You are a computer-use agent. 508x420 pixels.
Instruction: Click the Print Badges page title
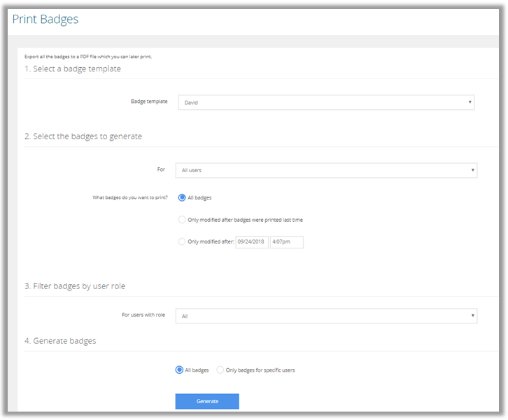coord(45,20)
